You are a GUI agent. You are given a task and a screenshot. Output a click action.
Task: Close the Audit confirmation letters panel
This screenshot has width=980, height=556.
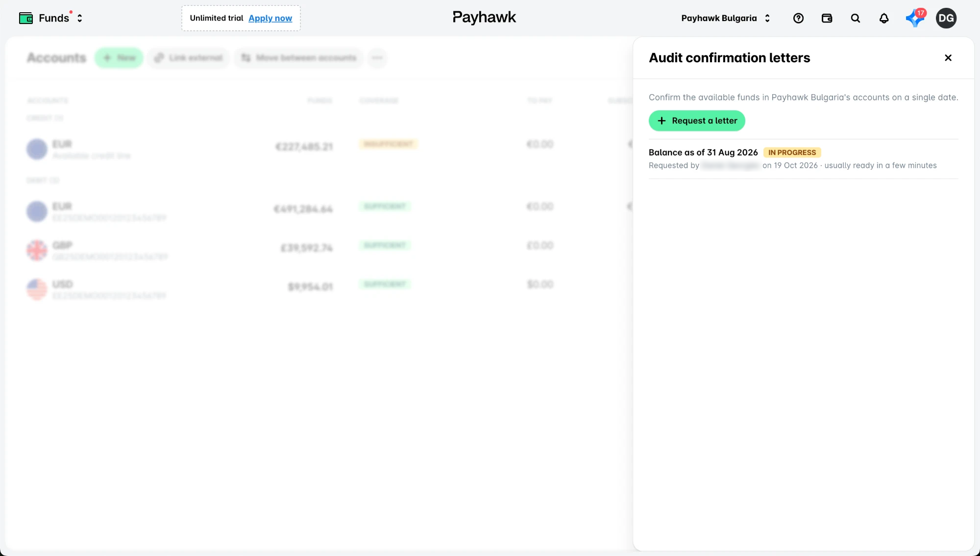948,58
